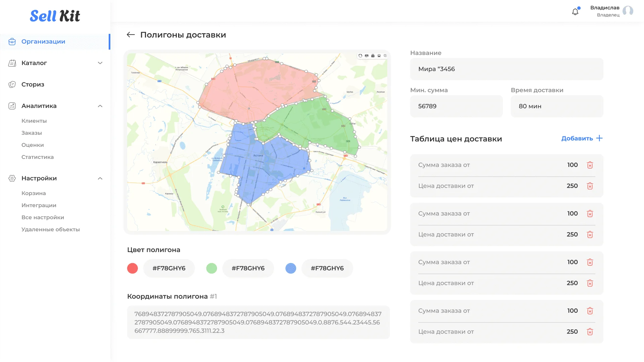This screenshot has width=644, height=362.
Task: Delete second Сумма заказа от row
Action: 590,214
